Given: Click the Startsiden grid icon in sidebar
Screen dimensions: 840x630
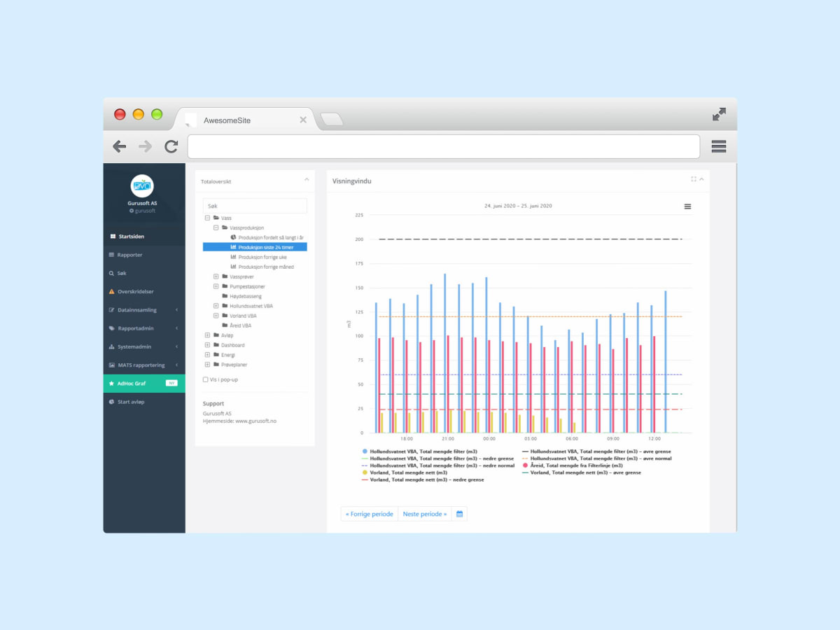Looking at the screenshot, I should coord(112,237).
